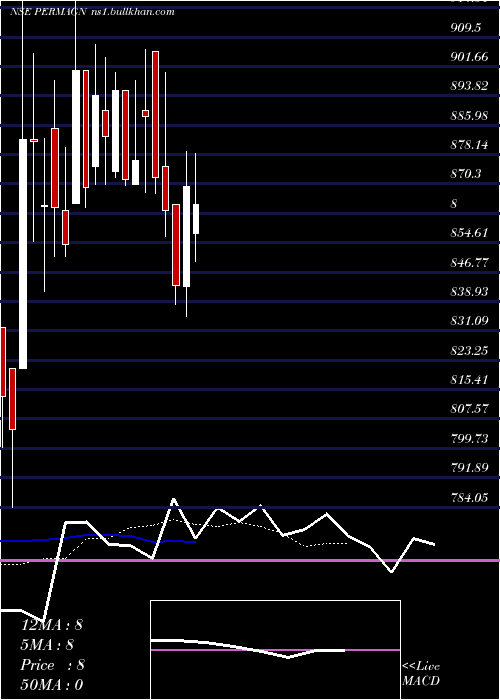Click the 807.57 price axis label
Viewport: 500px width, 700px height.
469,409
